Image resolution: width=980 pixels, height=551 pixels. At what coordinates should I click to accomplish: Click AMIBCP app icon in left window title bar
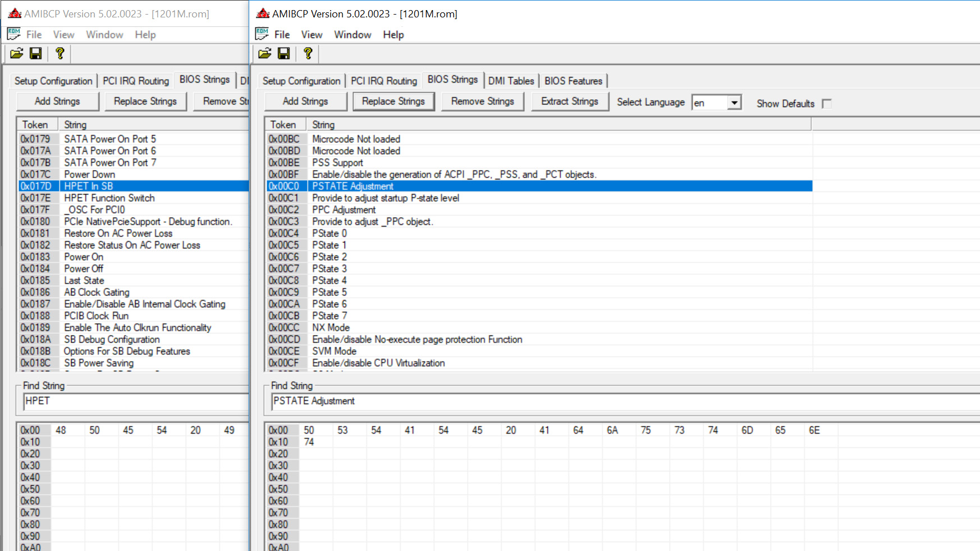(15, 13)
